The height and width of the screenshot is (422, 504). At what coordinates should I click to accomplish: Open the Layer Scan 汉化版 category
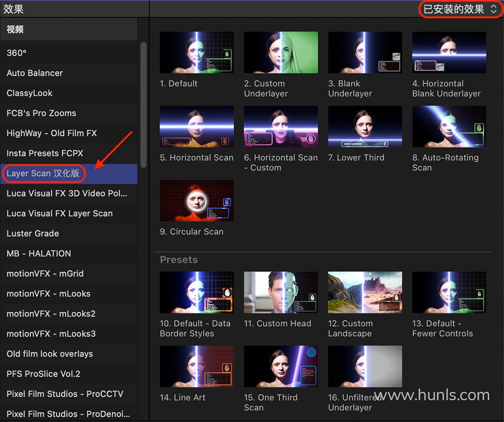(x=42, y=173)
